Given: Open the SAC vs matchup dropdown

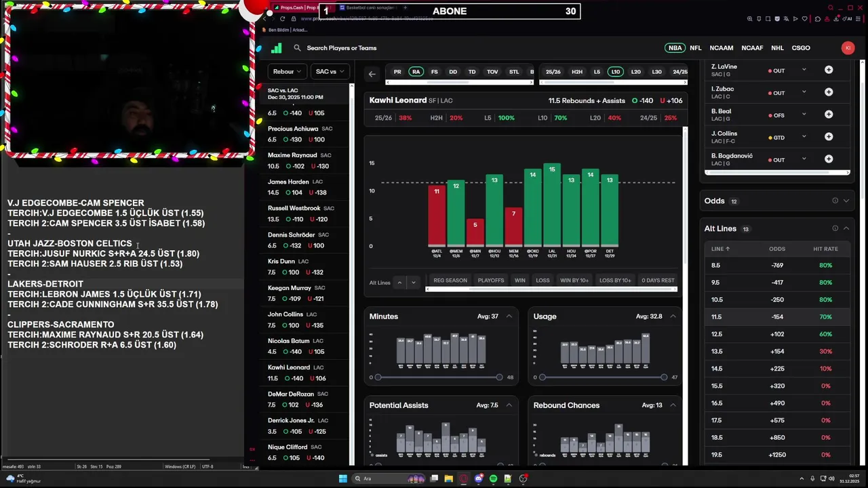Looking at the screenshot, I should click(330, 71).
